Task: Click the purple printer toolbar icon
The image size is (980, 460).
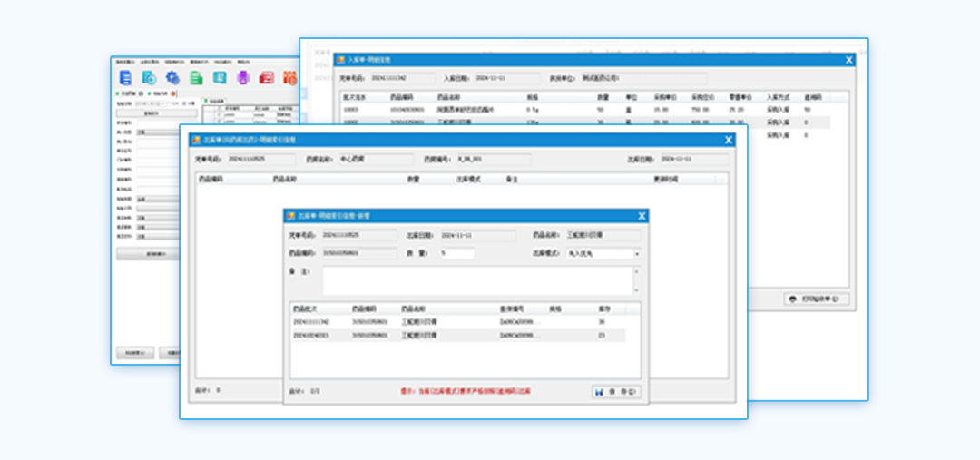Action: [x=243, y=78]
